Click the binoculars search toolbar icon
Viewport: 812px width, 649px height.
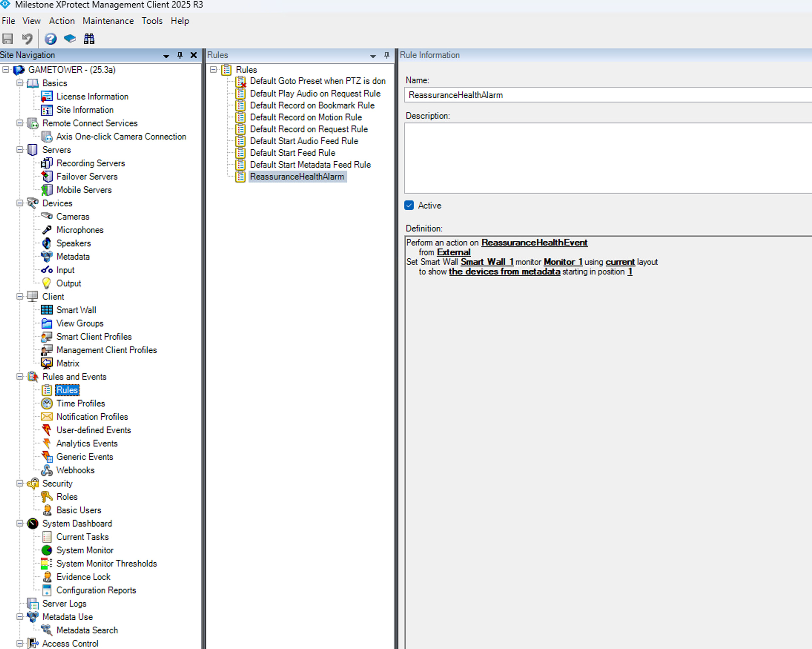tap(89, 39)
